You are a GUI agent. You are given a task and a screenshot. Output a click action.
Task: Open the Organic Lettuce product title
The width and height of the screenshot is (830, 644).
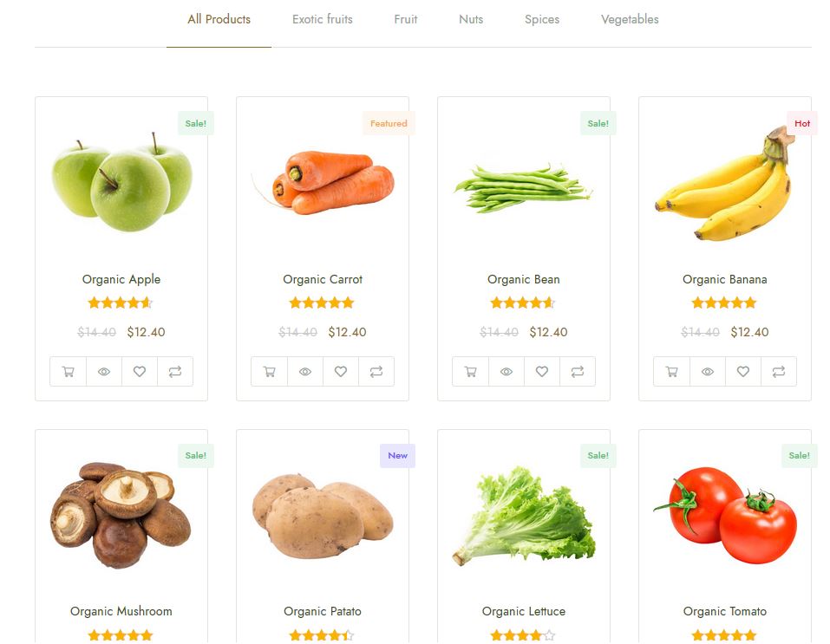[524, 611]
